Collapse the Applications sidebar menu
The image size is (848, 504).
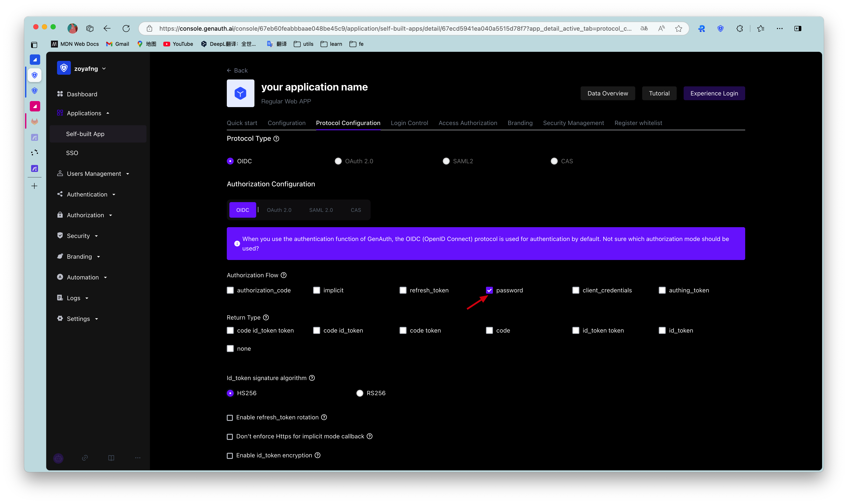coord(84,113)
